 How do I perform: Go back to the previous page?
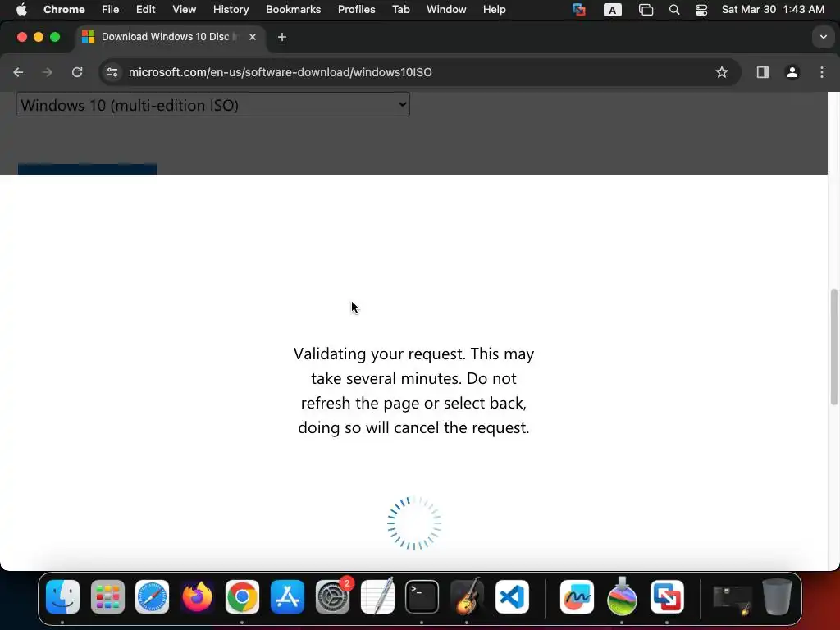click(x=18, y=72)
